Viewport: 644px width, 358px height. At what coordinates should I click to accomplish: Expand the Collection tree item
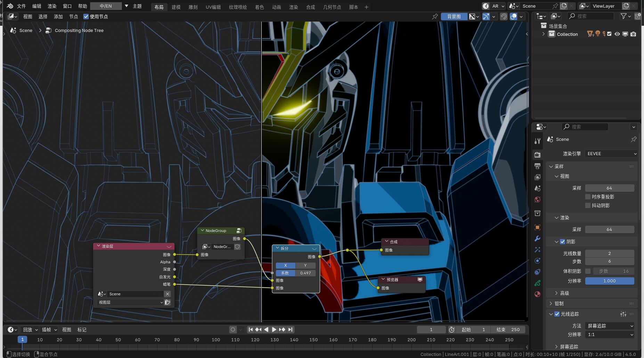click(x=543, y=34)
